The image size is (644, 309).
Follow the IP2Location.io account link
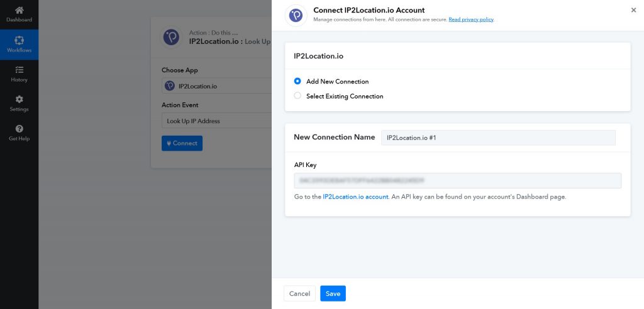355,197
